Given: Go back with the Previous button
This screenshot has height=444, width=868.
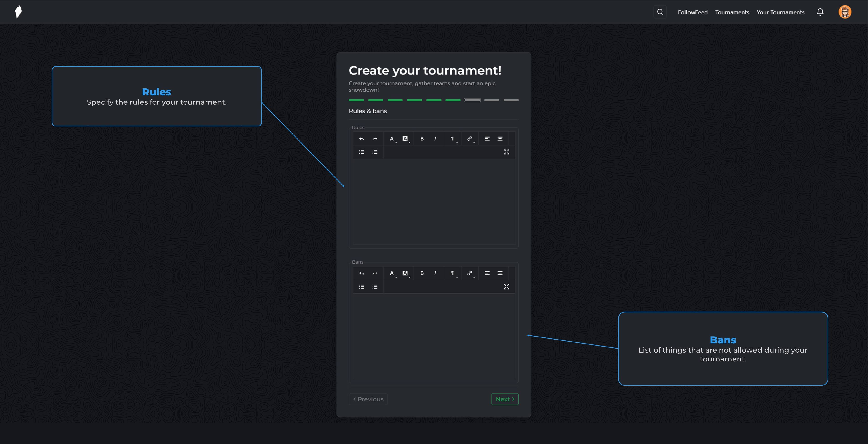Looking at the screenshot, I should point(368,399).
